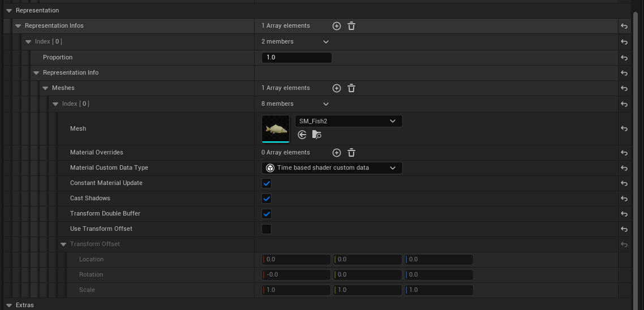The height and width of the screenshot is (310, 644).
Task: Browse to SM_Fish2 in Content Browser
Action: click(x=317, y=135)
